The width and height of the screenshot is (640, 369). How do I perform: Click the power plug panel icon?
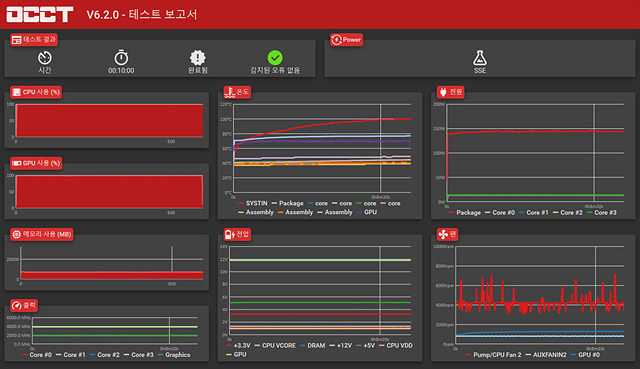[x=443, y=92]
